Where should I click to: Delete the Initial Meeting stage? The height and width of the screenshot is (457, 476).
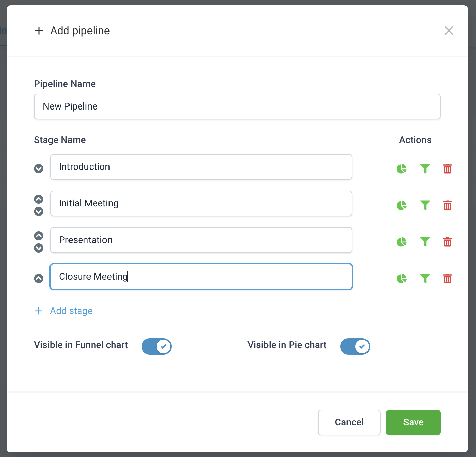(x=448, y=205)
